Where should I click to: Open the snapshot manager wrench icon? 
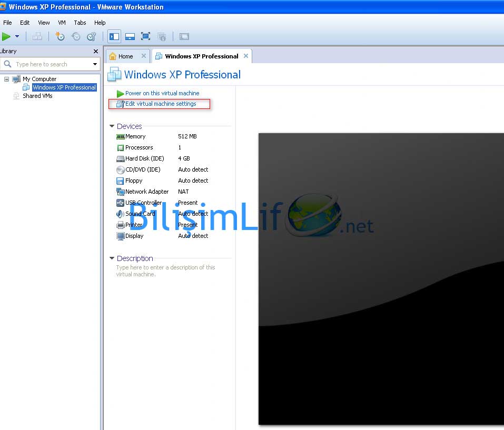pyautogui.click(x=92, y=36)
